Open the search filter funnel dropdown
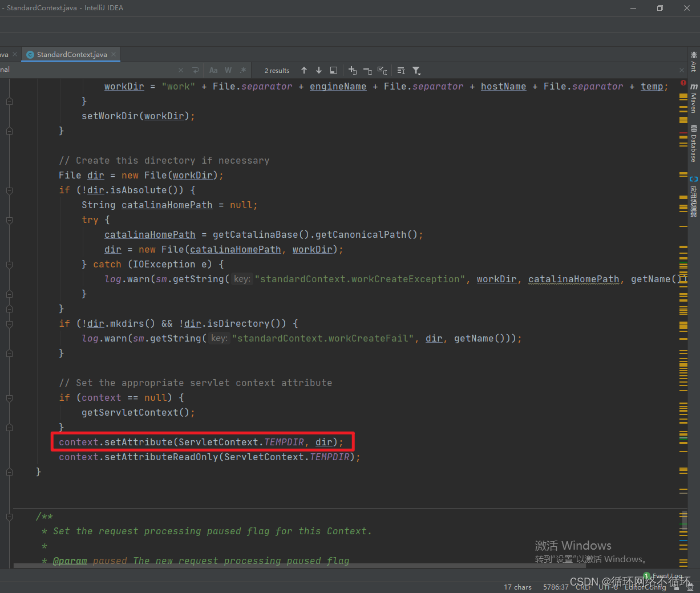The image size is (700, 593). (x=416, y=70)
